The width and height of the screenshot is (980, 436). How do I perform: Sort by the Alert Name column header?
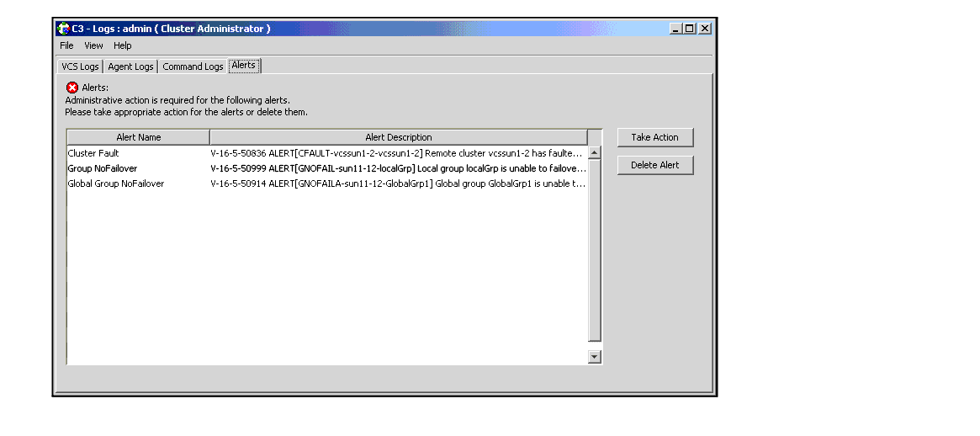click(x=138, y=137)
